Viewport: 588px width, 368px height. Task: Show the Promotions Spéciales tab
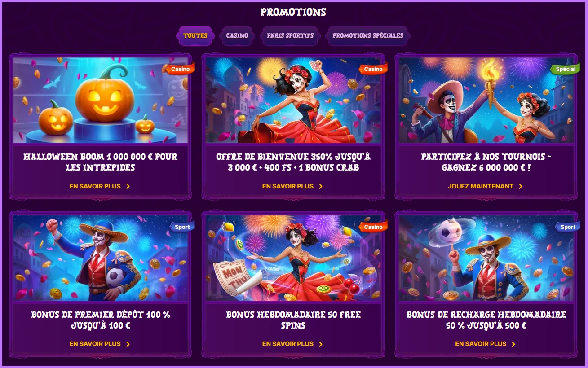tap(368, 35)
